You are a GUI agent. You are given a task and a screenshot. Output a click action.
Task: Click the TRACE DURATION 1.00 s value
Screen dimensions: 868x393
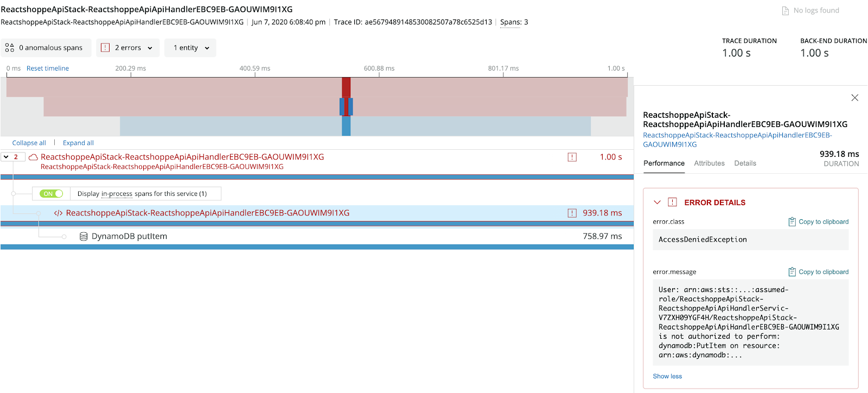736,53
